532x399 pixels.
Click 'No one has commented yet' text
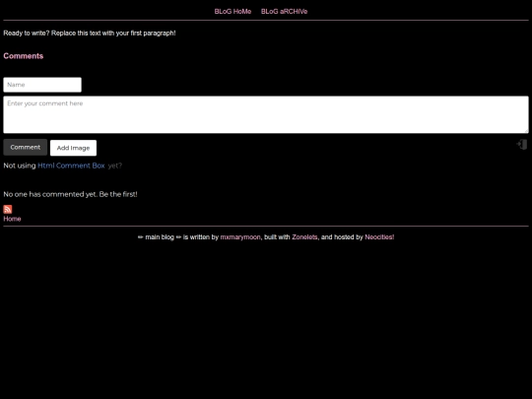pyautogui.click(x=70, y=194)
